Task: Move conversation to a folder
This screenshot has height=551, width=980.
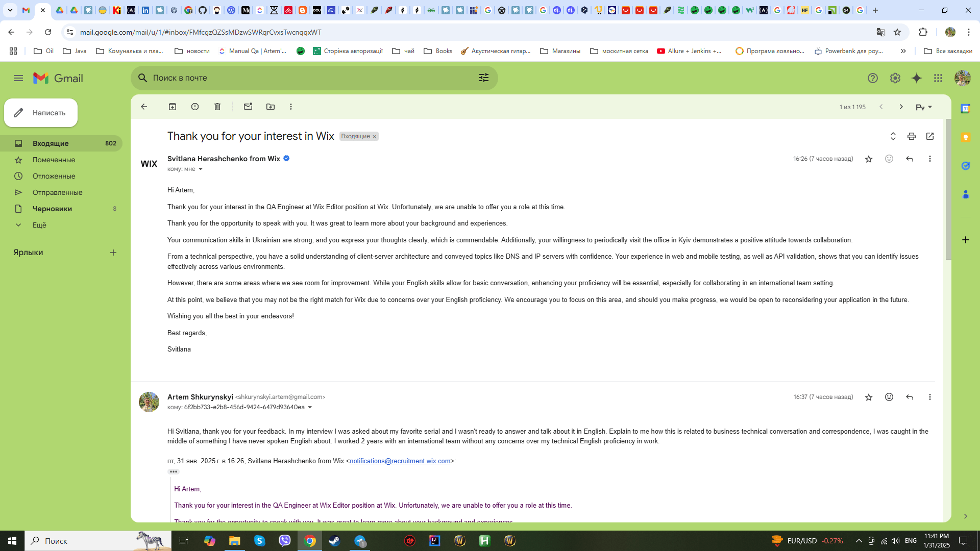Action: [x=271, y=107]
